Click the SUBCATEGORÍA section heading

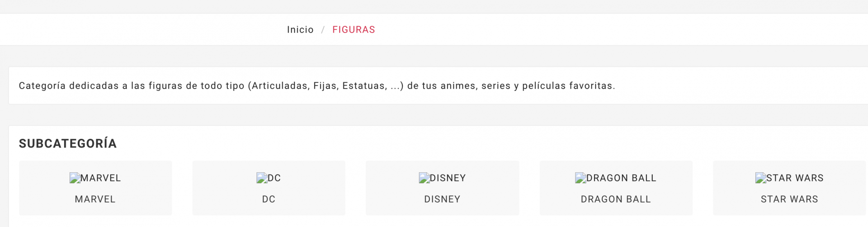pos(68,144)
